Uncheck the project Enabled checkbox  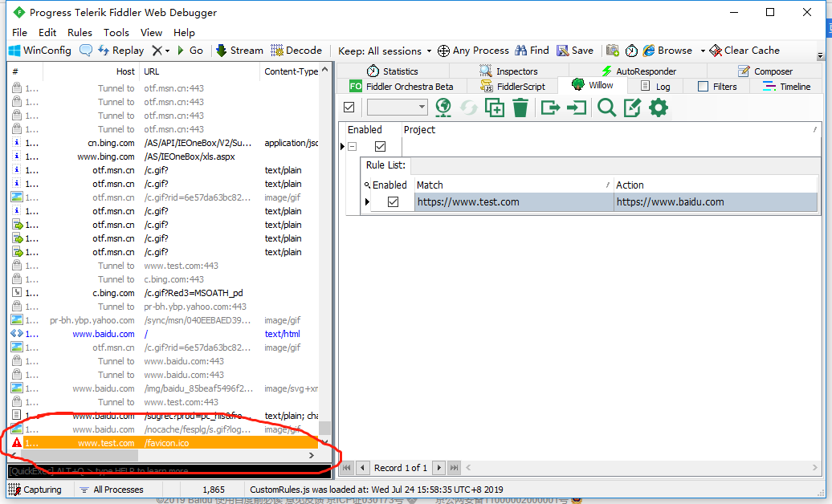tap(380, 146)
